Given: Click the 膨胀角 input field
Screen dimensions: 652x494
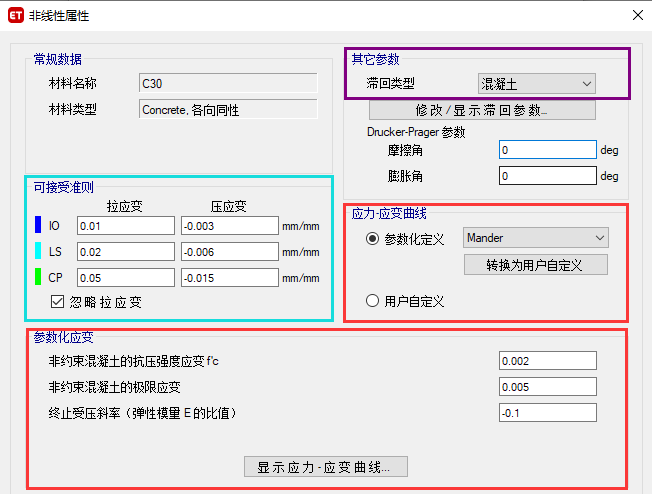Looking at the screenshot, I should coord(548,175).
